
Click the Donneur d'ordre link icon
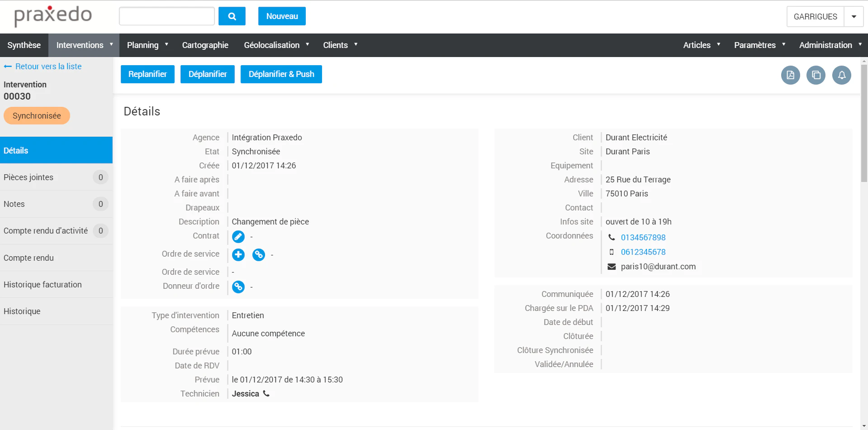(x=238, y=287)
